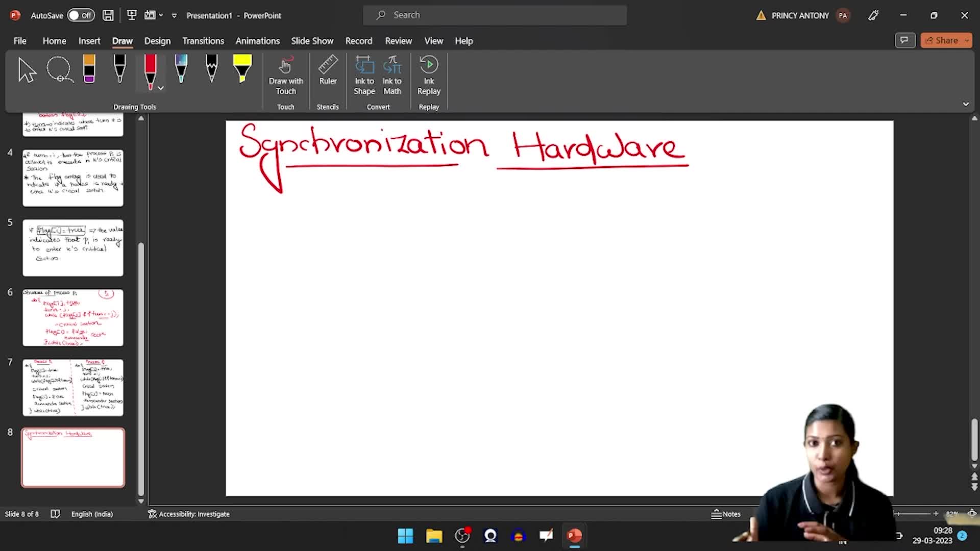Image resolution: width=980 pixels, height=551 pixels.
Task: Toggle the Notes pane
Action: (726, 514)
